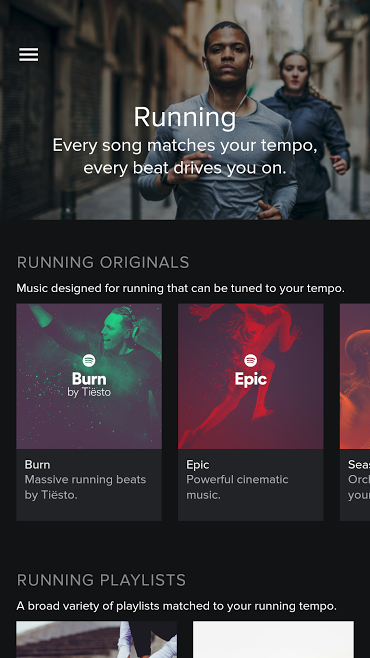
Task: Open the hamburger menu icon
Action: click(x=29, y=55)
